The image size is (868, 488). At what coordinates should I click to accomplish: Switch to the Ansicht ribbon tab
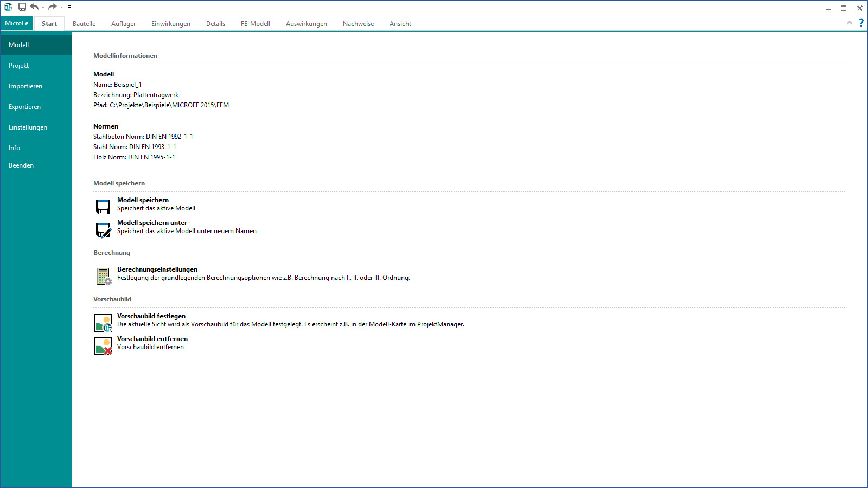click(400, 24)
